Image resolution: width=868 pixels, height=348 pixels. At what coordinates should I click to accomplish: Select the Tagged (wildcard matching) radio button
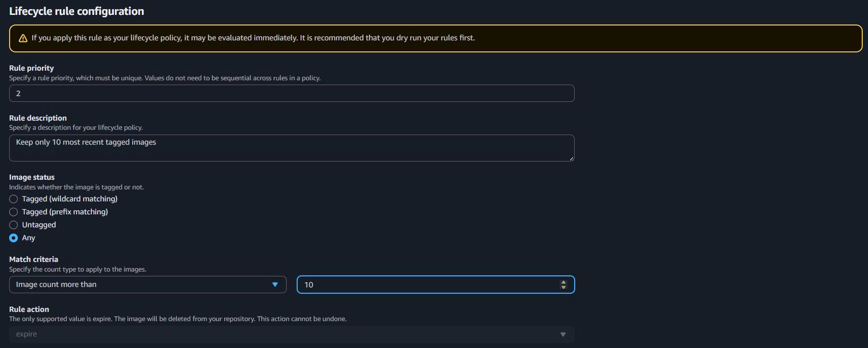(x=13, y=199)
